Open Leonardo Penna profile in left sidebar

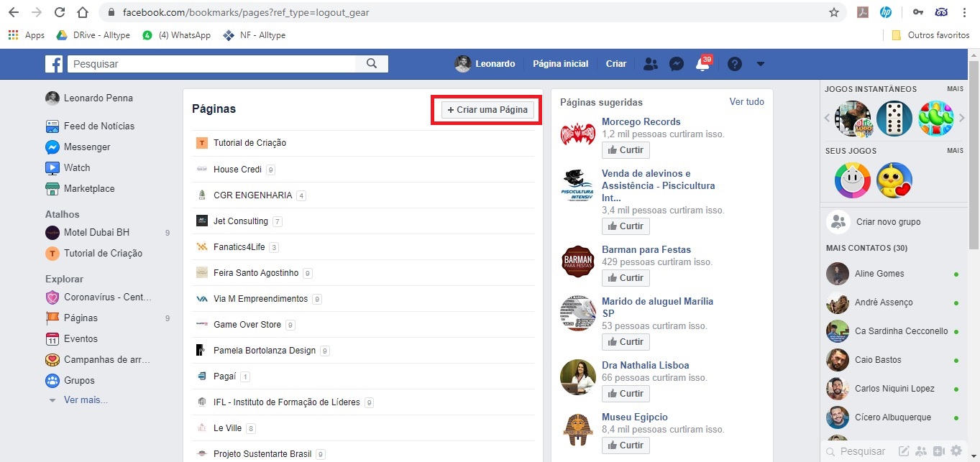(x=89, y=98)
